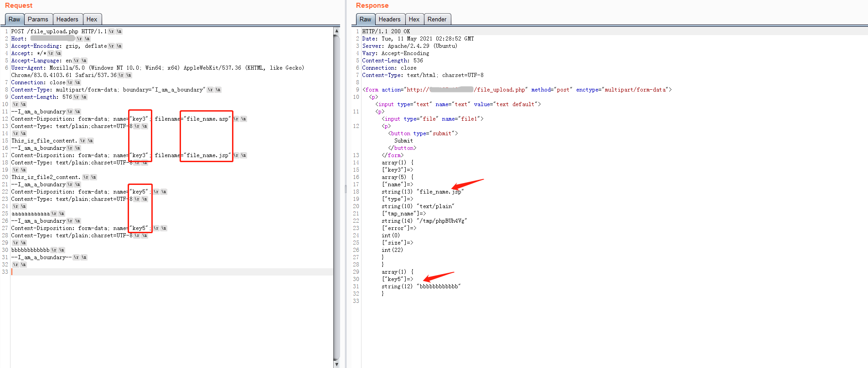
Task: Click the file_name.jsp filename in request line 17
Action: [x=207, y=155]
